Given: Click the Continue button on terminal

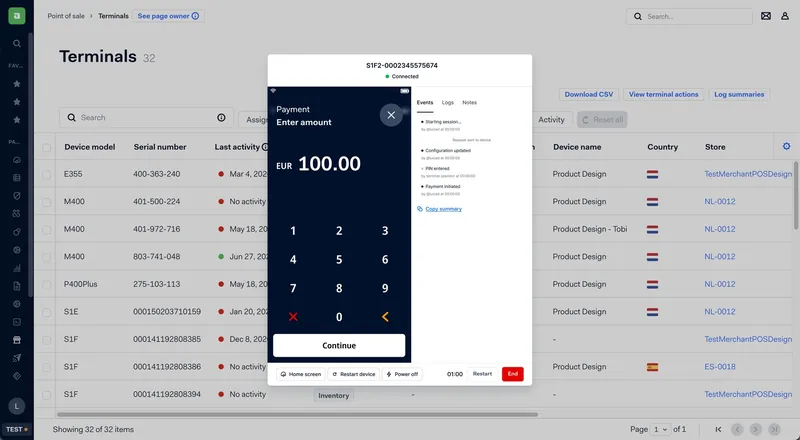Looking at the screenshot, I should (x=339, y=346).
